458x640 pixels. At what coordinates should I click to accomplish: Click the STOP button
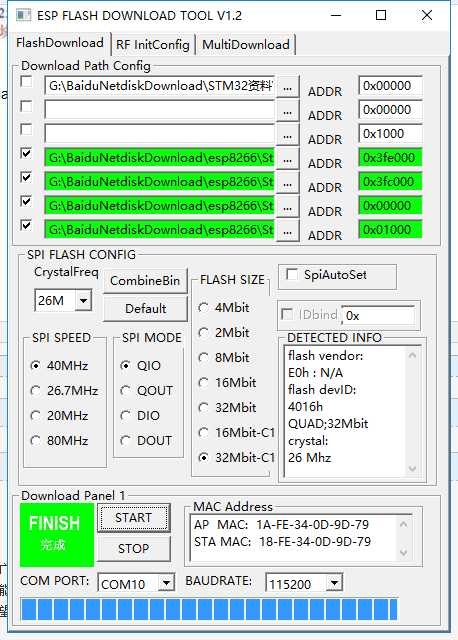click(133, 549)
